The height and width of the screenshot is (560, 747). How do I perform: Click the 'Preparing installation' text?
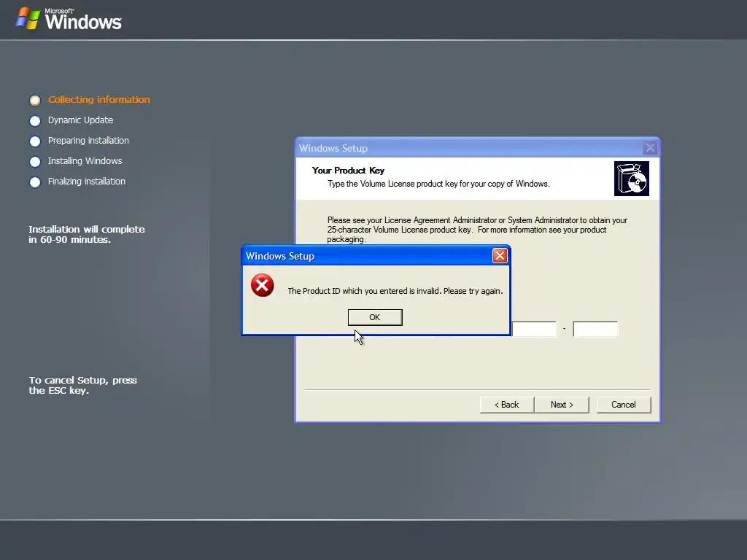88,141
